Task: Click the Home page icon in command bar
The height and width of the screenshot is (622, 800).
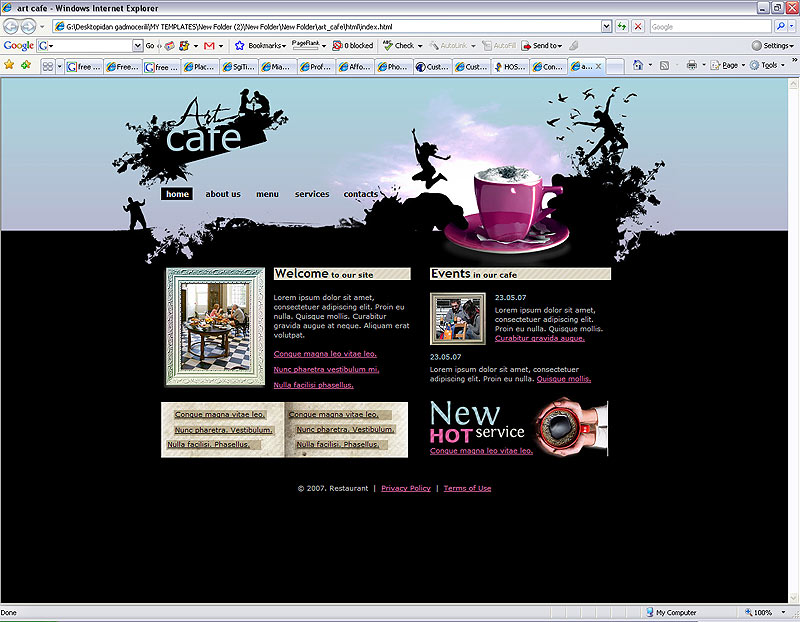Action: click(638, 65)
